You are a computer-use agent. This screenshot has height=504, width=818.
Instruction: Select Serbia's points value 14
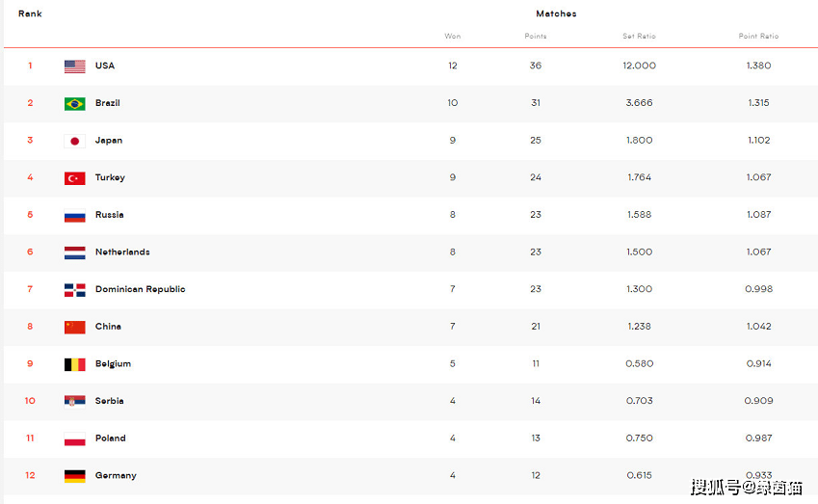pos(536,401)
